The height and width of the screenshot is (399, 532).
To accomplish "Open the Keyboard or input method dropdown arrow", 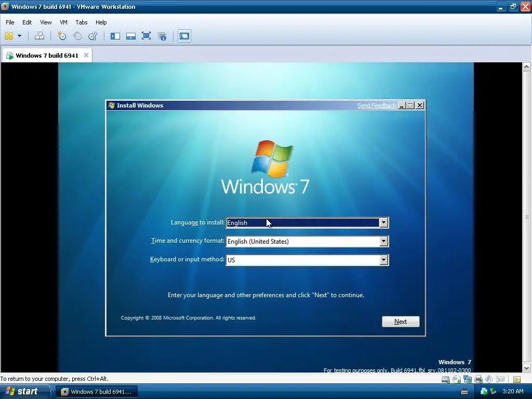I will pos(383,260).
